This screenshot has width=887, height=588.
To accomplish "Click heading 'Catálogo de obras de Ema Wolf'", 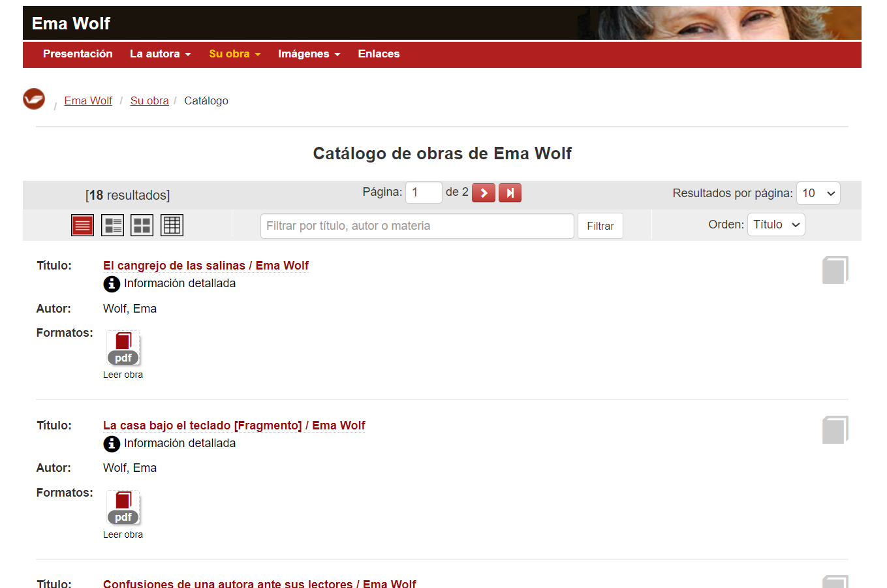I will click(x=443, y=153).
